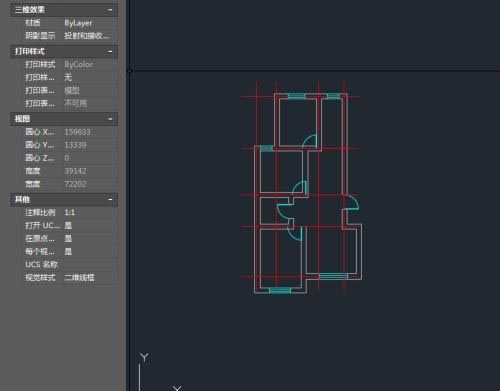The height and width of the screenshot is (391, 500).
Task: Click the UCS icon Y axis label
Action: pyautogui.click(x=144, y=358)
